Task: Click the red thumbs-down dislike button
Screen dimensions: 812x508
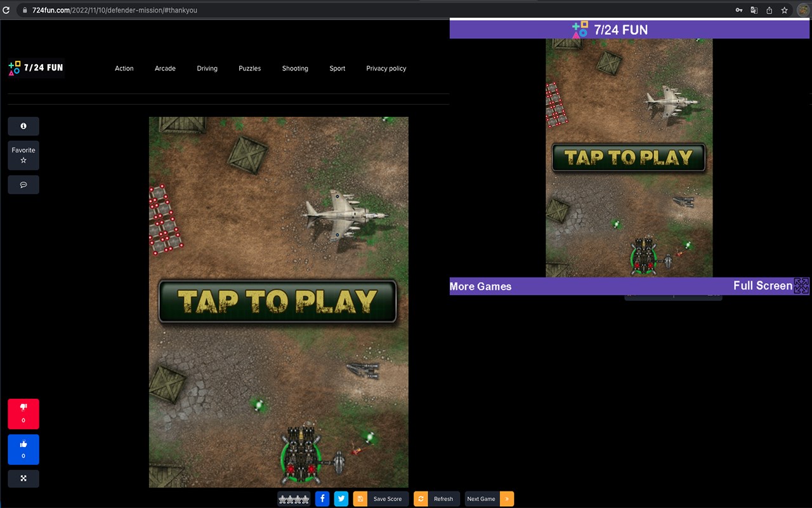Action: pyautogui.click(x=23, y=414)
